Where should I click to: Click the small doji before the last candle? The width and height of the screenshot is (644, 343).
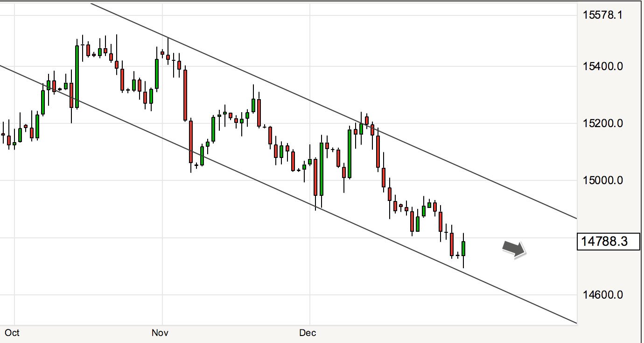(x=458, y=255)
